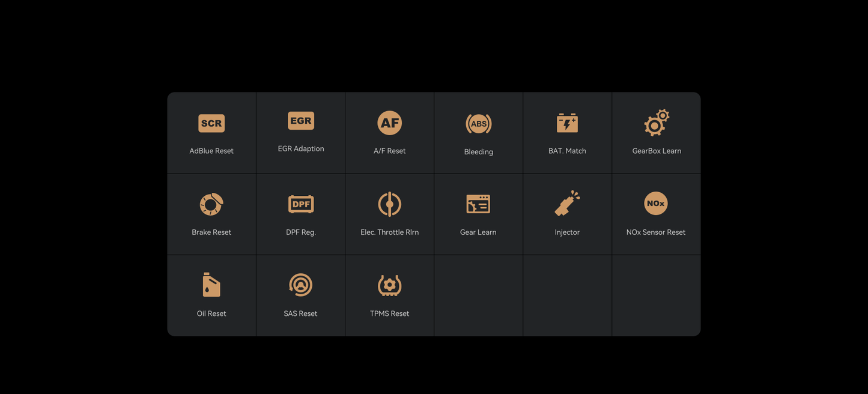Open the GearBox Learn gears icon
Viewport: 868px width, 394px height.
tap(657, 123)
